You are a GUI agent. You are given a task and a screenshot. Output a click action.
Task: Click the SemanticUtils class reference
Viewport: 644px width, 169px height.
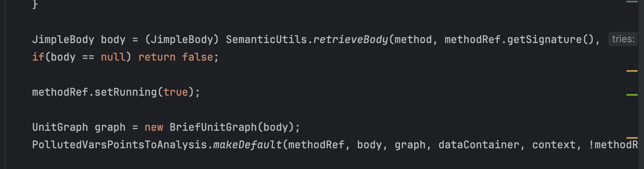pos(266,39)
